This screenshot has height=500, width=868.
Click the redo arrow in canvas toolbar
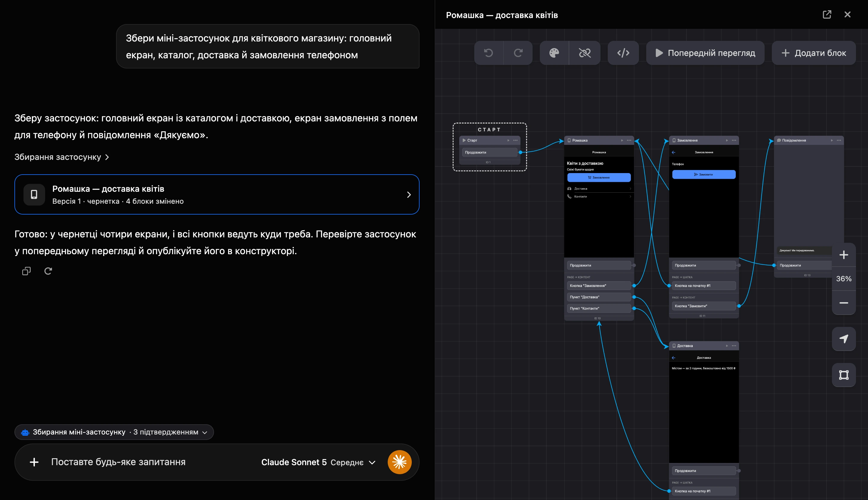point(518,53)
